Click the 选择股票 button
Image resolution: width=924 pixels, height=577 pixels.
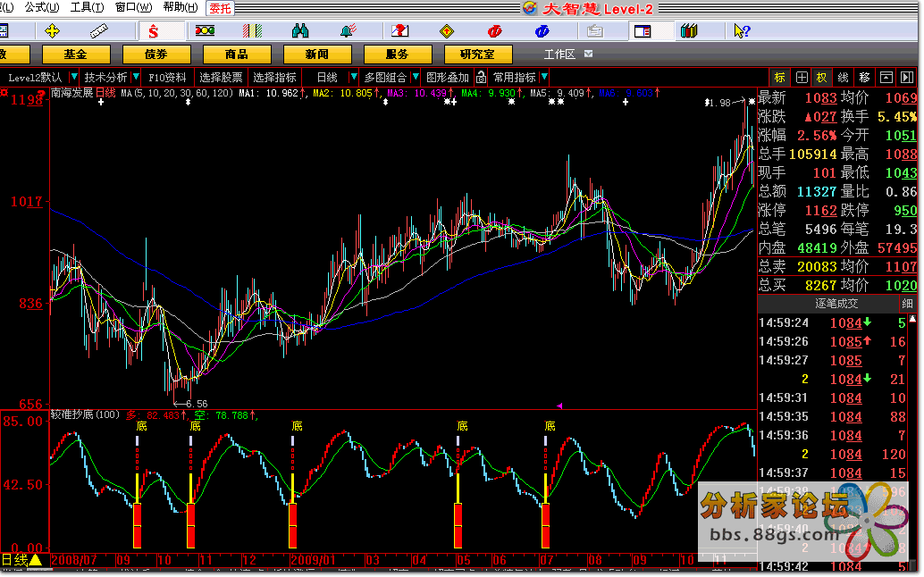221,77
